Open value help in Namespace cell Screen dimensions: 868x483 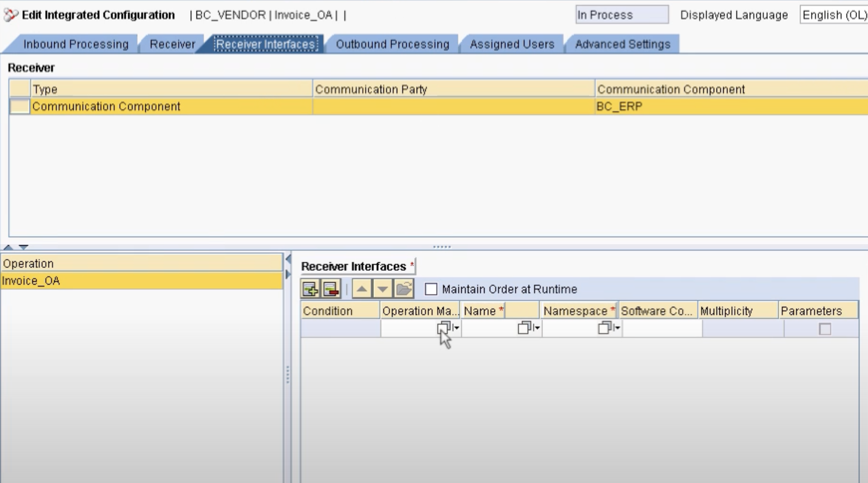pos(605,328)
